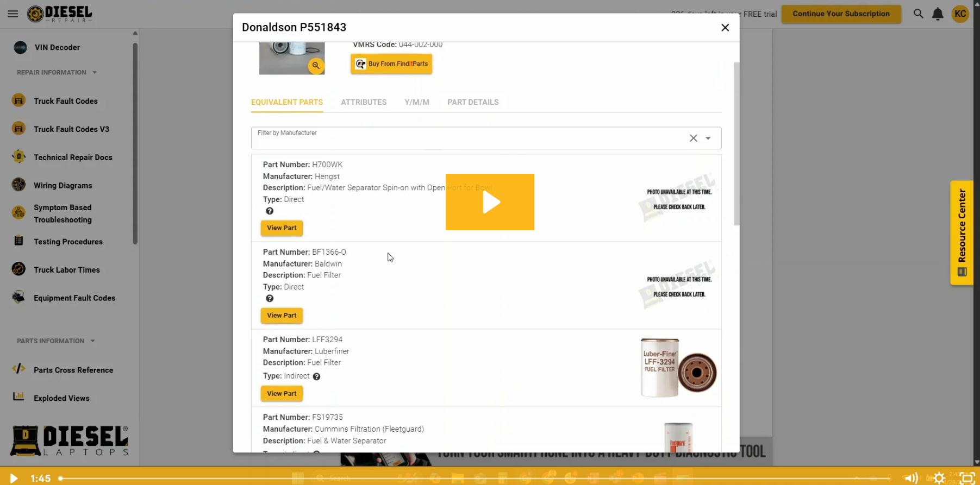Click help icon under Baldwin part type
The height and width of the screenshot is (485, 980).
(270, 299)
